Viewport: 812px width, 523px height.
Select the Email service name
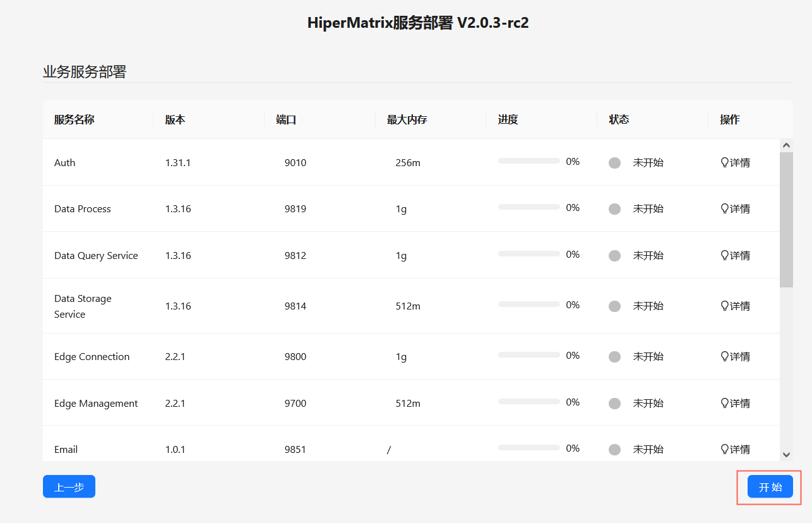click(x=66, y=449)
